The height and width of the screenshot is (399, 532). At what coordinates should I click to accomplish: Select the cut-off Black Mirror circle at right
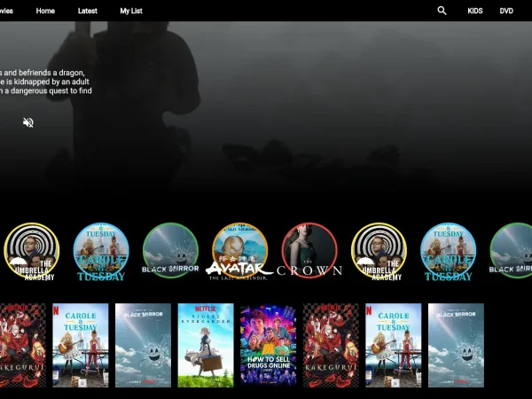coord(512,251)
